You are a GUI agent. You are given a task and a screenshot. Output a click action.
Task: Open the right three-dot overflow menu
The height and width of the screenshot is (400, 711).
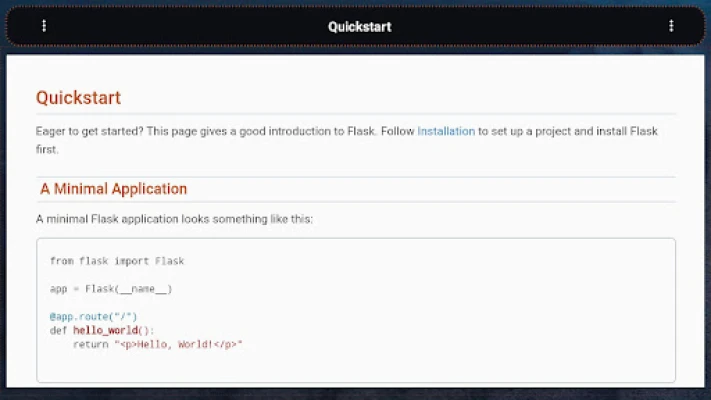click(671, 26)
